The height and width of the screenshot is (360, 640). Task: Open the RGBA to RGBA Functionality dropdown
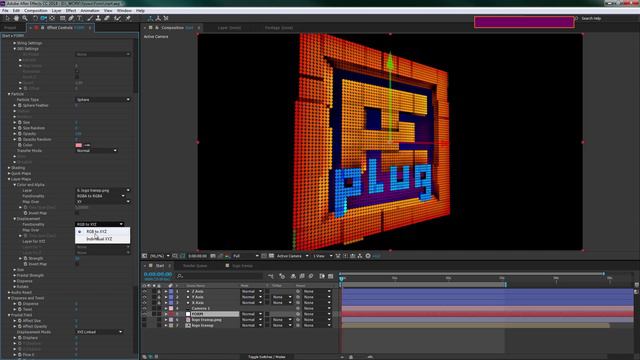pyautogui.click(x=100, y=196)
